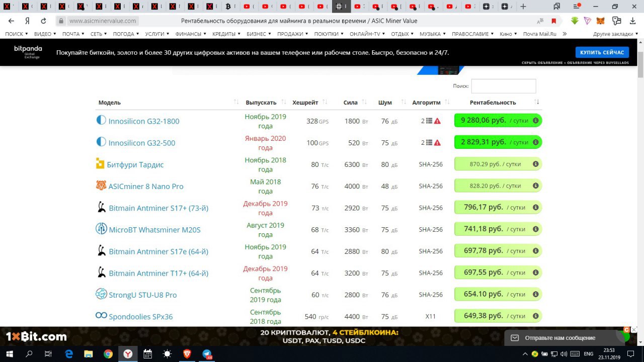
Task: Sort table by Модель column
Action: [x=110, y=102]
